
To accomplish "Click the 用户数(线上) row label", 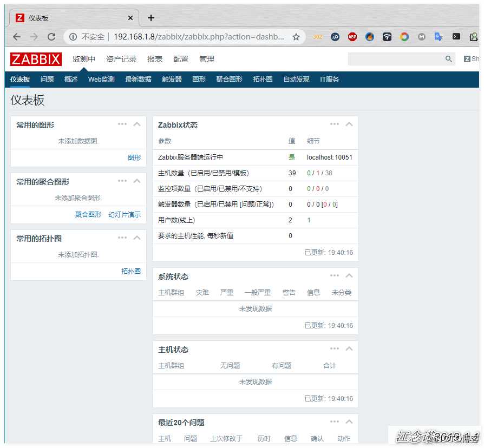I will pos(176,220).
